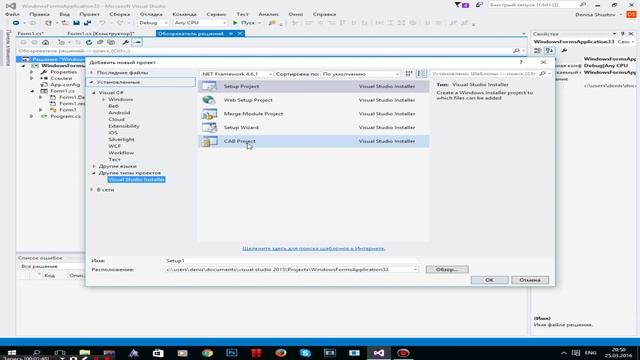The height and width of the screenshot is (360, 640).
Task: Expand the recent files section
Action: pyautogui.click(x=92, y=73)
